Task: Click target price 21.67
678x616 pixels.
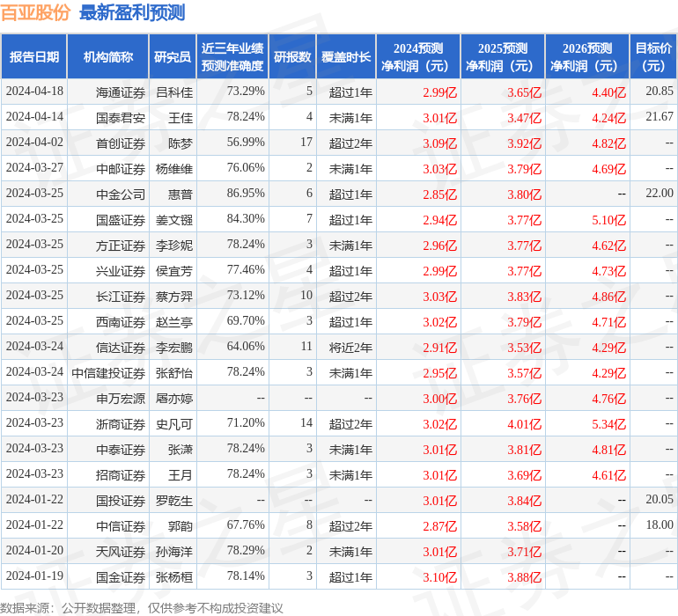Action: click(660, 116)
